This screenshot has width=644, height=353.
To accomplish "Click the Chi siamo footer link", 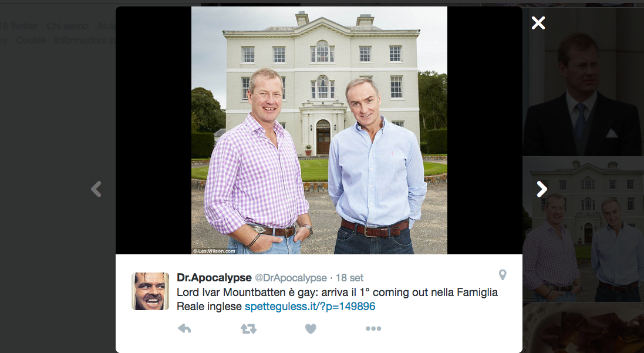I will [68, 26].
